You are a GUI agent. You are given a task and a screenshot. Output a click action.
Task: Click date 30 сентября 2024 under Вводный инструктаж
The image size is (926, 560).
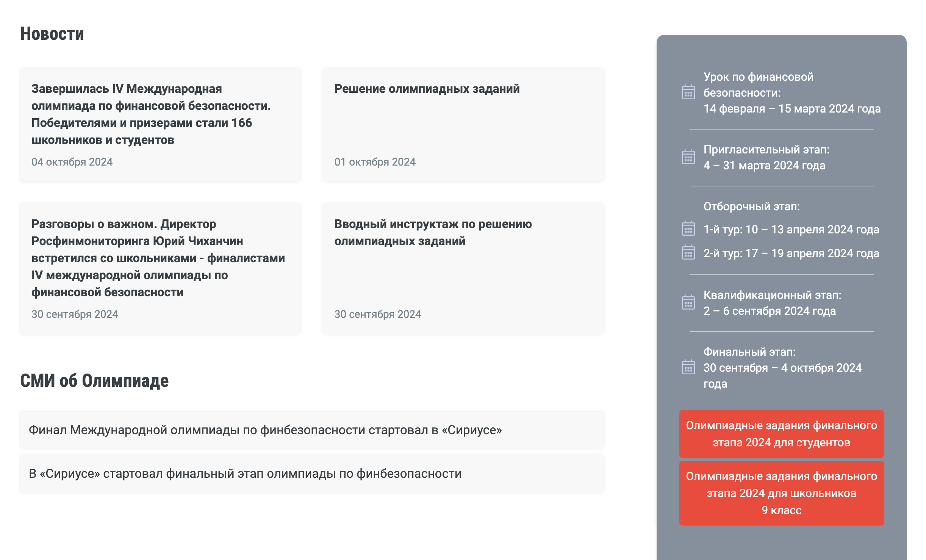coord(377,314)
